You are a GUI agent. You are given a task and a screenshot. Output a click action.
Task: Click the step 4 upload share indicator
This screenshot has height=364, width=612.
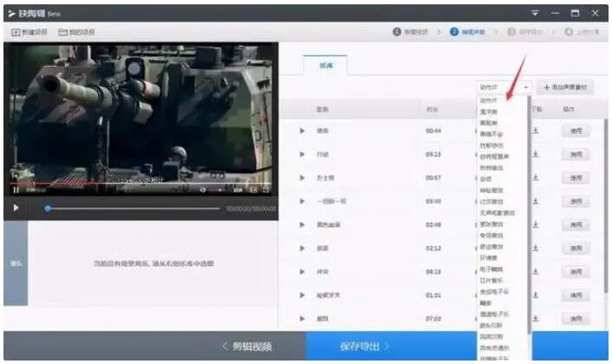coord(582,31)
